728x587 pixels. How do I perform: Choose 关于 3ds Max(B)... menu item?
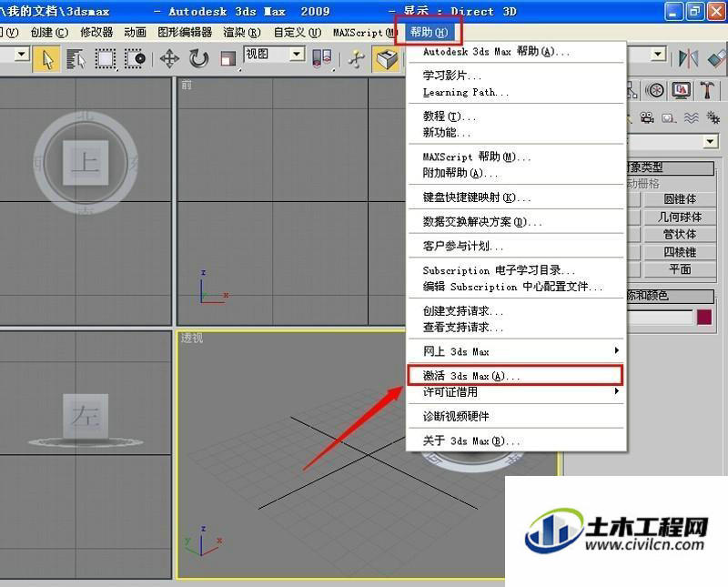516,440
